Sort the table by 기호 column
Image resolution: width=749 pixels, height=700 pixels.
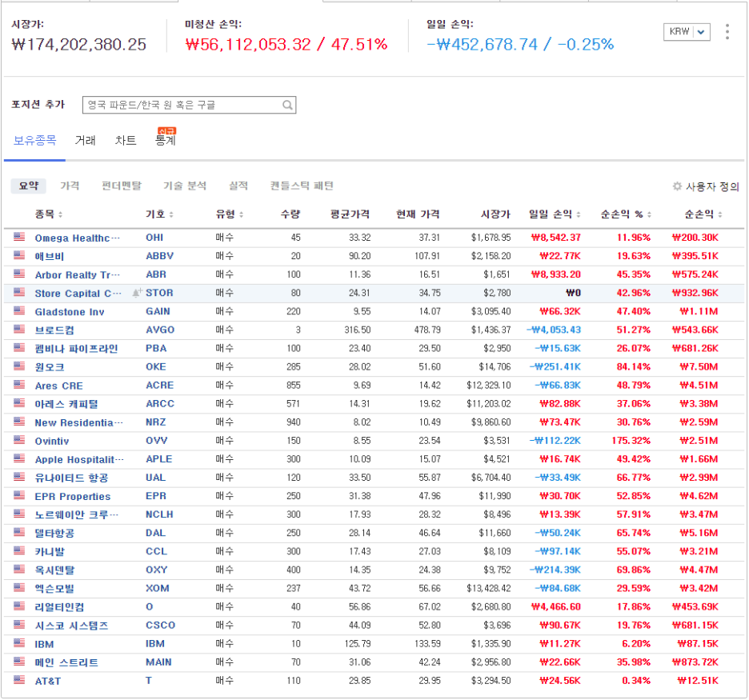click(159, 214)
